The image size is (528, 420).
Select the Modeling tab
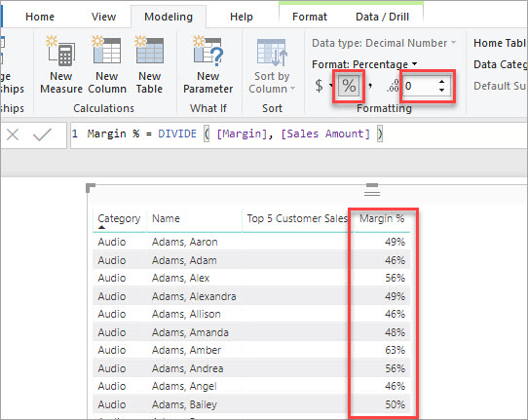(169, 17)
